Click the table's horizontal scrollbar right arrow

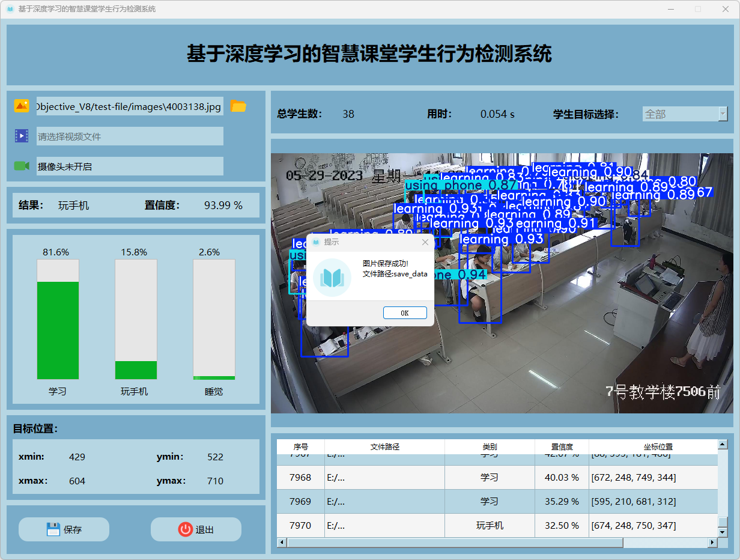[x=712, y=543]
